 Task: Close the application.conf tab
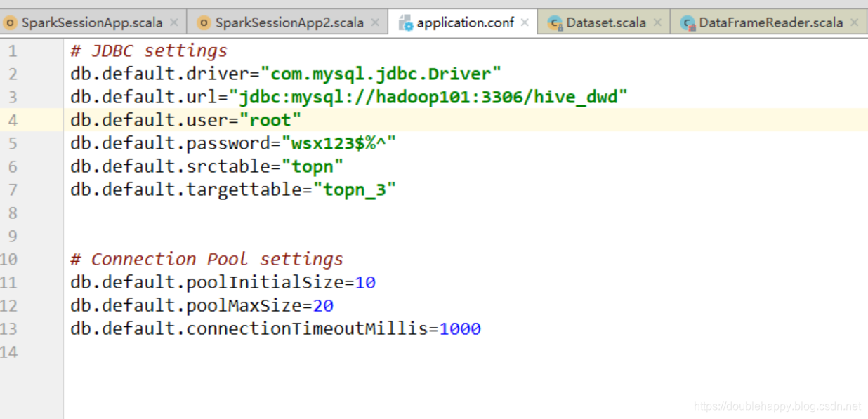click(x=525, y=22)
